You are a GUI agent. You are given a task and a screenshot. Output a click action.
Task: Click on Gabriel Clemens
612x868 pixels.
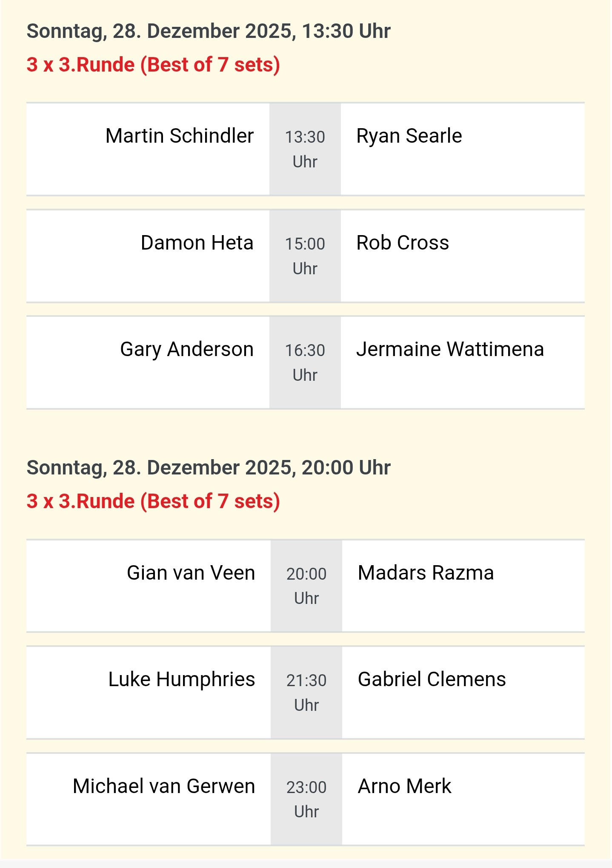(x=432, y=680)
